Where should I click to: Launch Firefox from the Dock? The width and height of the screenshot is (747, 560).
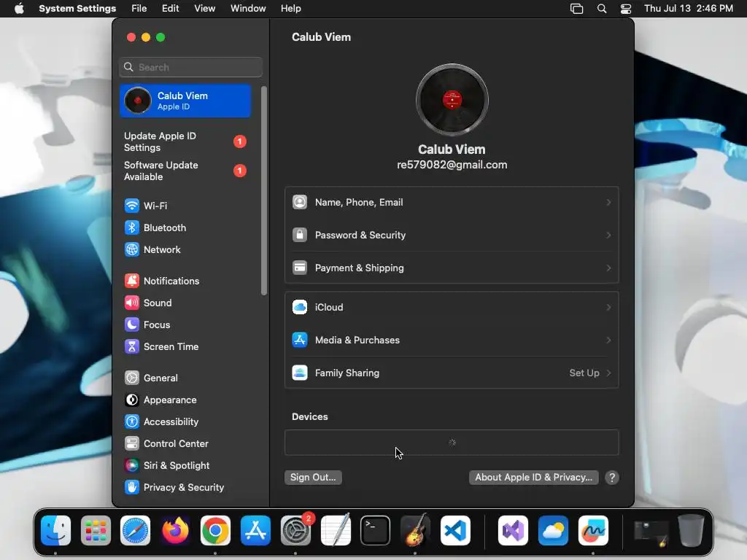[175, 530]
